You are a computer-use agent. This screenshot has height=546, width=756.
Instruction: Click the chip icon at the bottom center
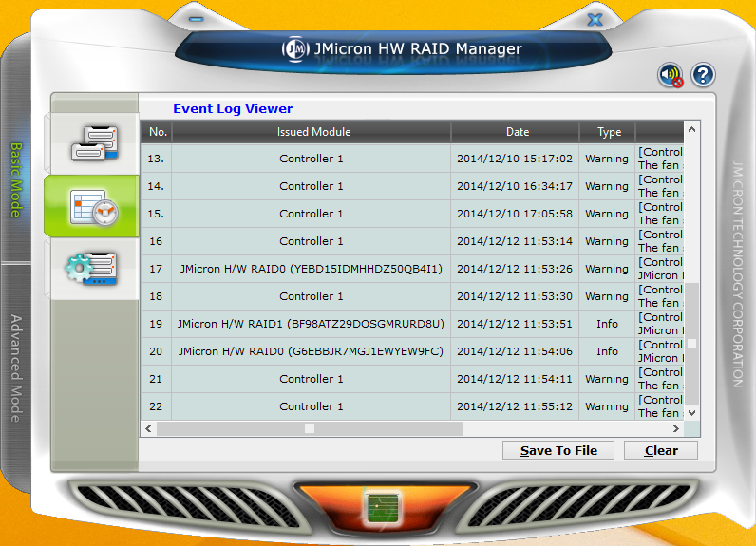[383, 508]
